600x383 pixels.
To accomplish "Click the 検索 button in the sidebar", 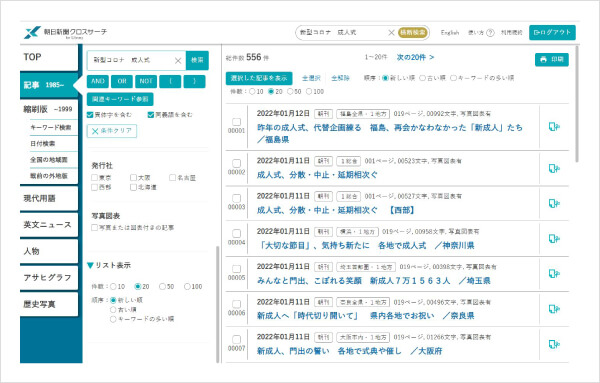I will [197, 60].
